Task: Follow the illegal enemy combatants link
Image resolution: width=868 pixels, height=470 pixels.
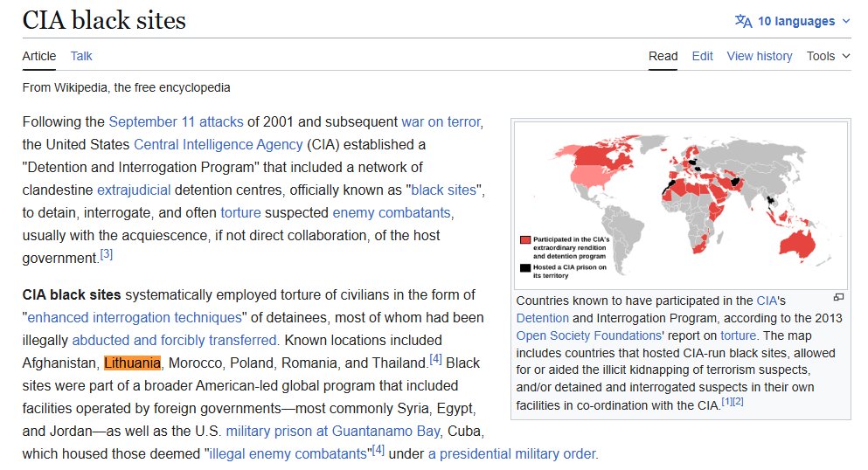Action: tap(288, 453)
